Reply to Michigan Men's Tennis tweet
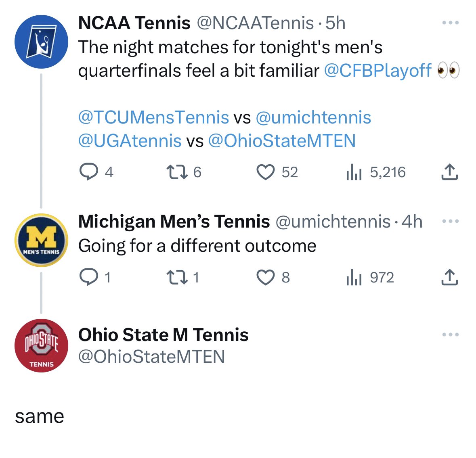This screenshot has height=458, width=476. click(89, 277)
